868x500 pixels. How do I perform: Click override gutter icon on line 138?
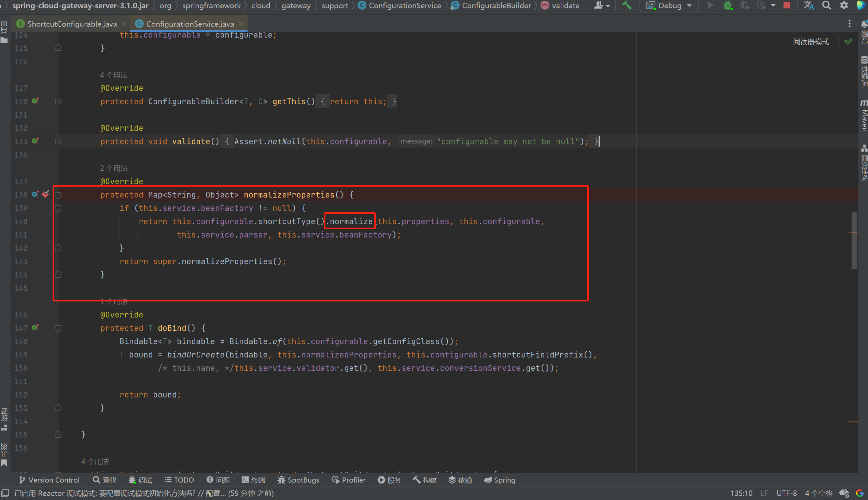coord(35,194)
